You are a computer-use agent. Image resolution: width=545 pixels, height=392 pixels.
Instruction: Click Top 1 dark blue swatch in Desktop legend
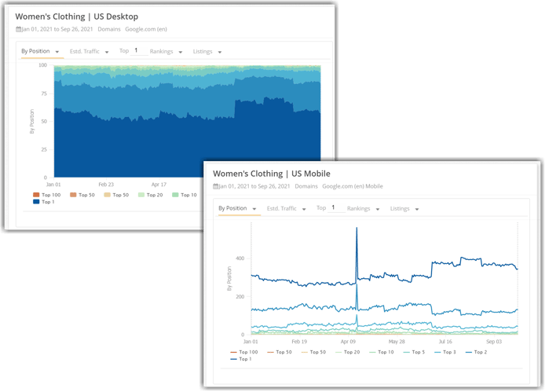click(x=36, y=202)
